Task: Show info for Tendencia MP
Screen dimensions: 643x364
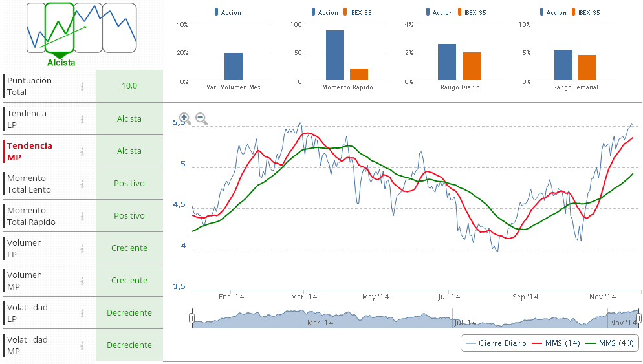Action: 82,151
